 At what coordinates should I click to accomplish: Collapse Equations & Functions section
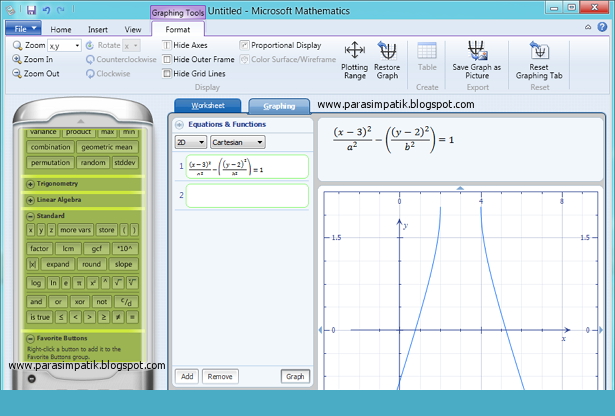click(180, 125)
